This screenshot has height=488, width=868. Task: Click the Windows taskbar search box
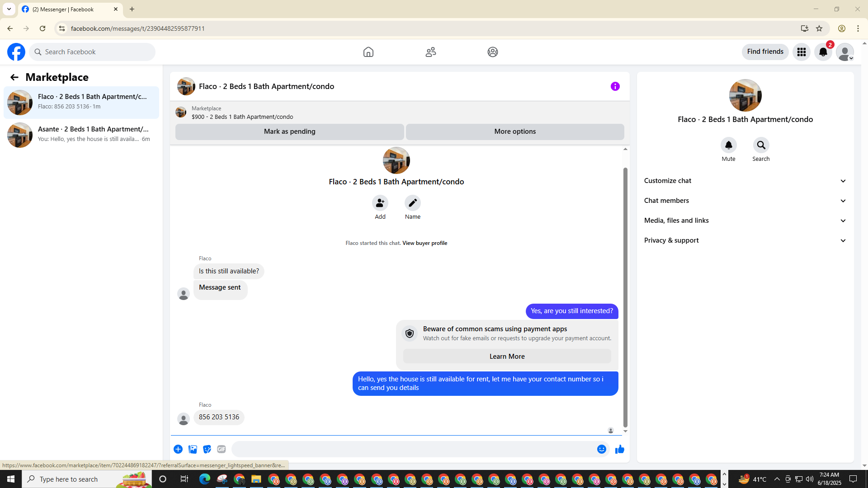pyautogui.click(x=87, y=479)
